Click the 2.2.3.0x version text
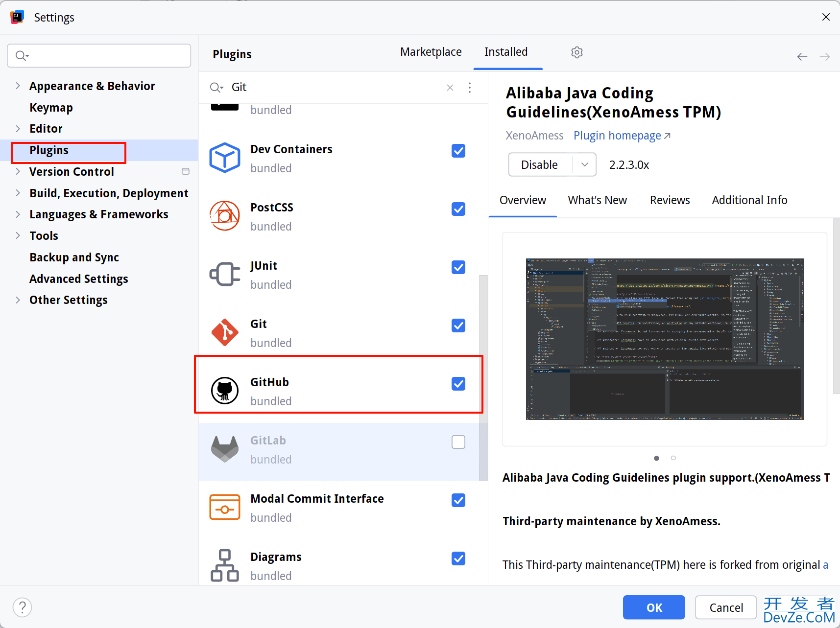The width and height of the screenshot is (840, 628). click(629, 165)
